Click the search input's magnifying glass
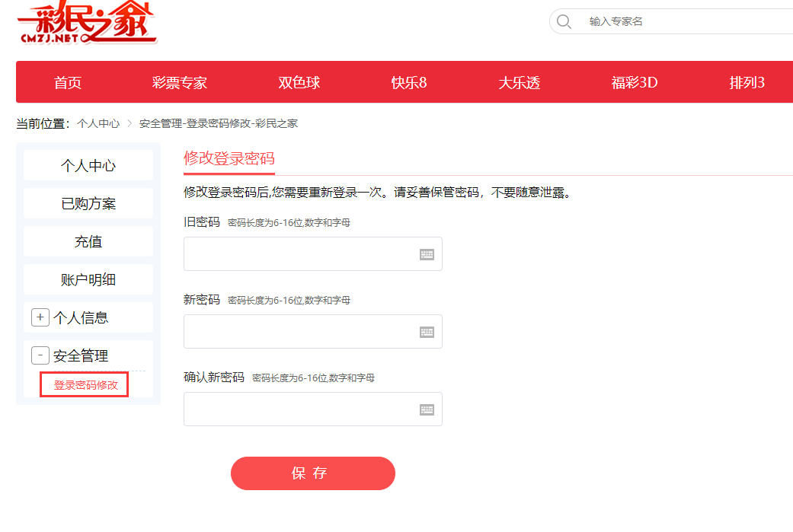This screenshot has height=532, width=793. (564, 21)
